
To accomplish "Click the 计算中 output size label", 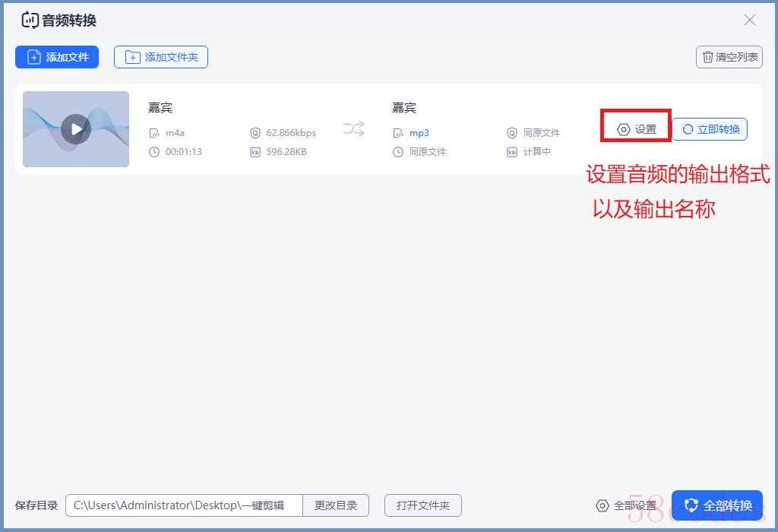I will click(x=537, y=152).
